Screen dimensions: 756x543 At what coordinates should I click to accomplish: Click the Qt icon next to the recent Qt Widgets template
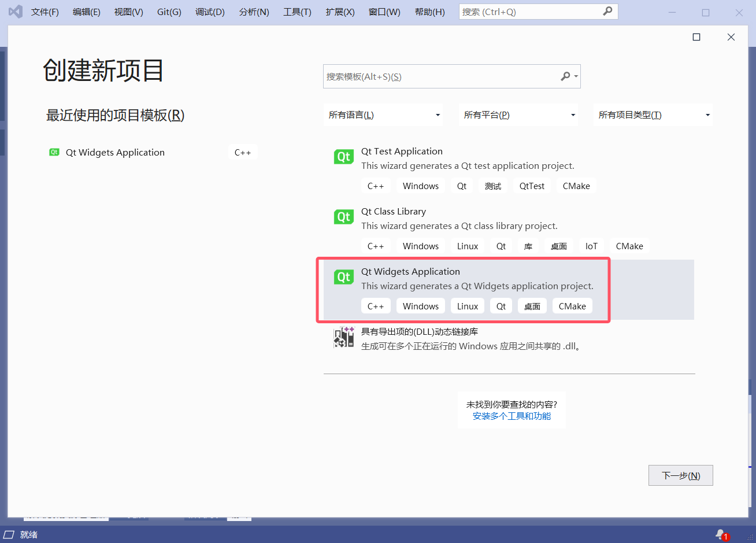(x=54, y=152)
